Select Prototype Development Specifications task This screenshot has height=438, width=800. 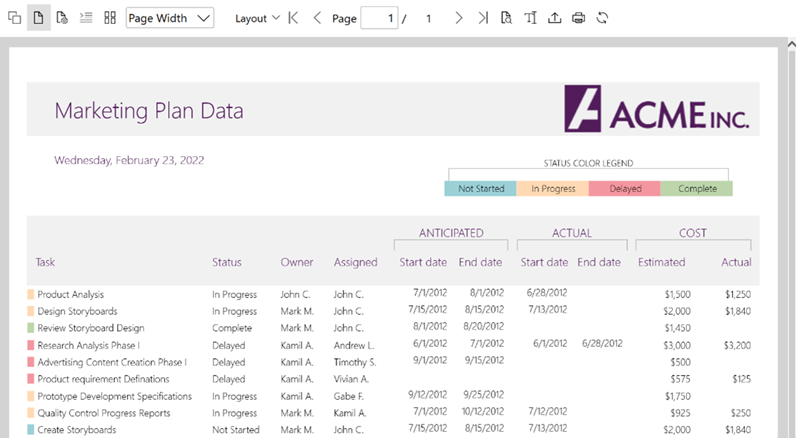tap(114, 397)
